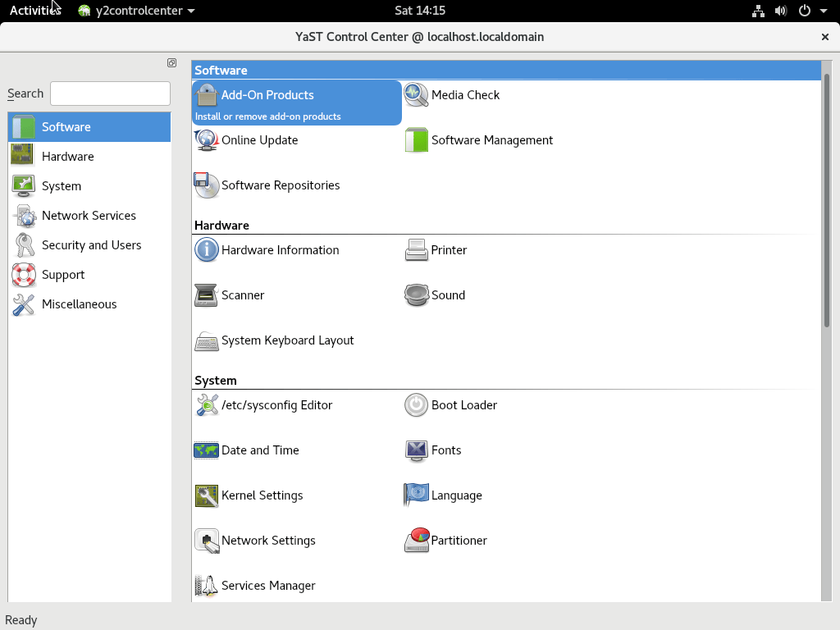Viewport: 840px width, 630px height.
Task: Click the network status icon in top bar
Action: 758,11
